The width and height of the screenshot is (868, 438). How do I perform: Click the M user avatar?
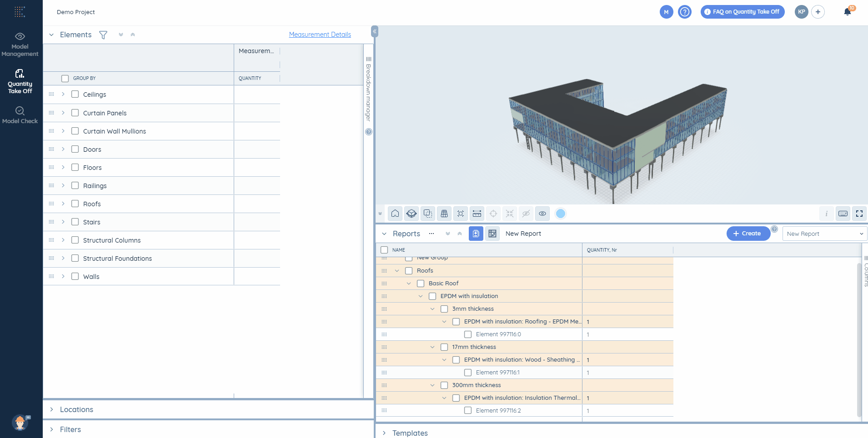click(x=667, y=12)
